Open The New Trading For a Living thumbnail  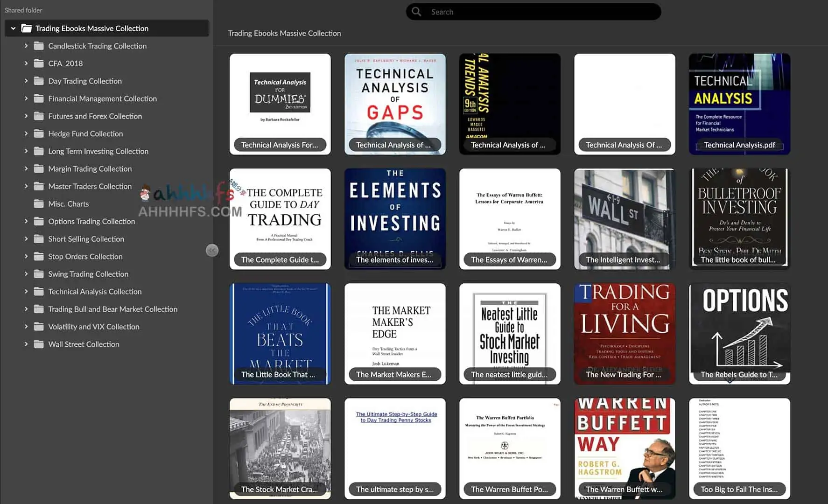[x=625, y=334]
